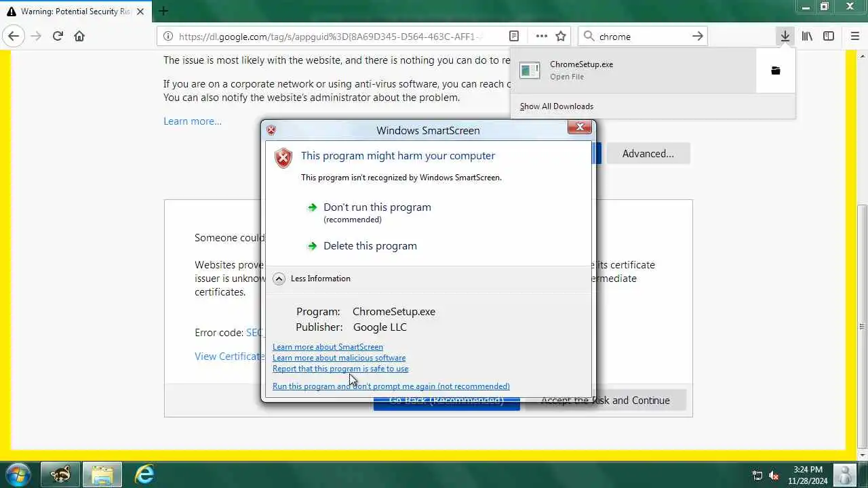This screenshot has width=868, height=488.
Task: Click the red shield warning icon in dialog
Action: [x=283, y=158]
